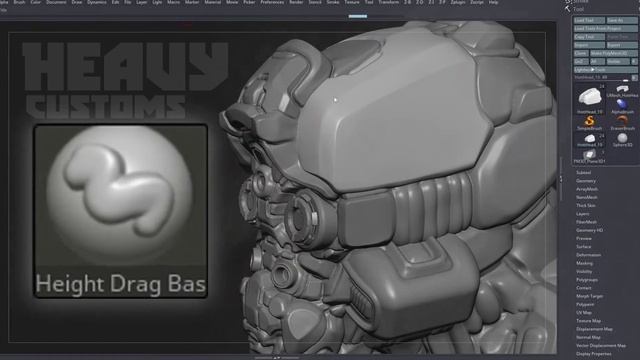Screen dimensions: 640x360
Task: Click the helmet model in viewport
Action: [388, 188]
